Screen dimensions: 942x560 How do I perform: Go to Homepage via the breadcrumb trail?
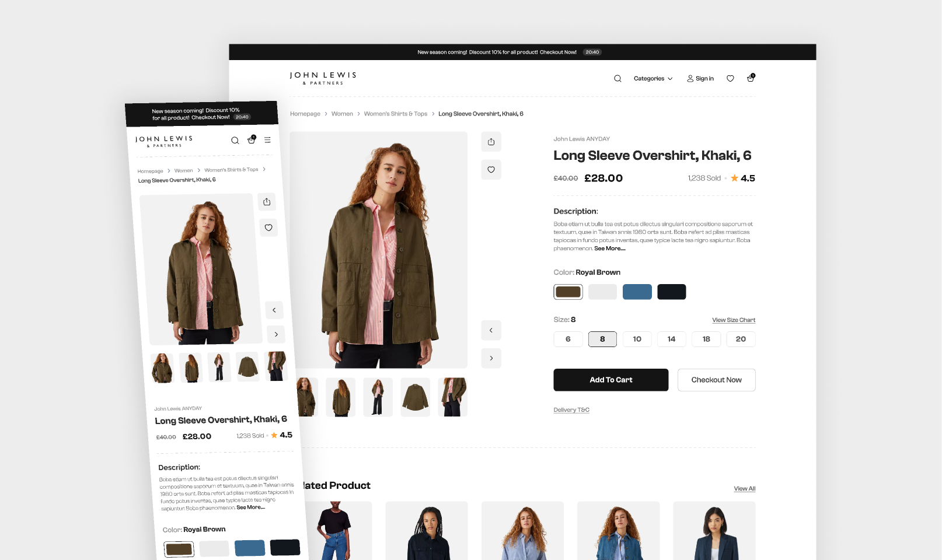pos(305,114)
